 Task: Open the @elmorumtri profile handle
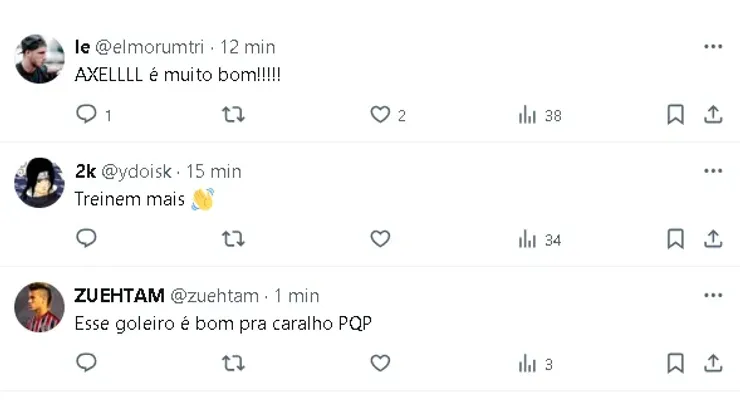click(152, 47)
